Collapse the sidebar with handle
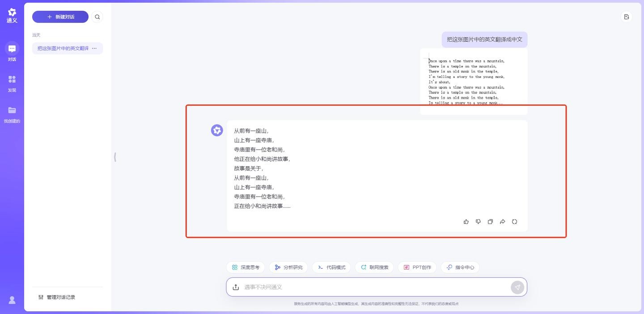 115,157
